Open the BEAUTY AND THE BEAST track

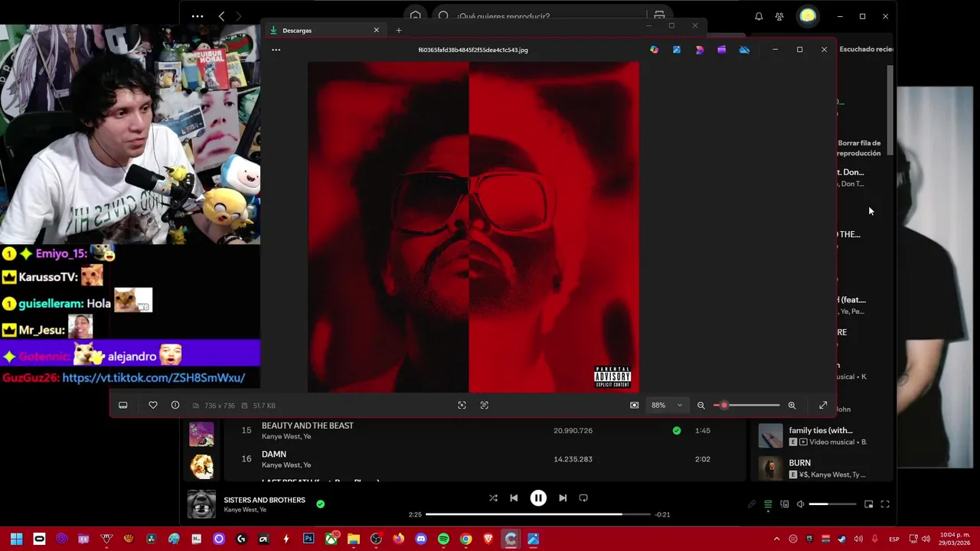pyautogui.click(x=308, y=425)
